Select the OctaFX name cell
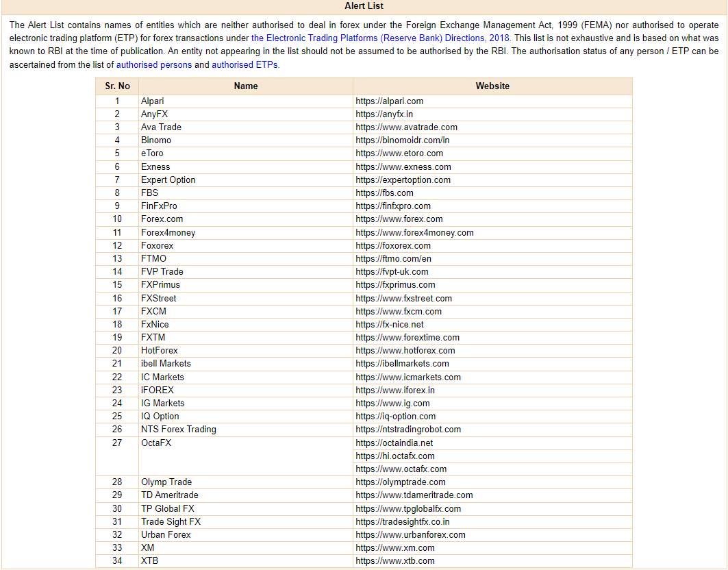This screenshot has height=570, width=728. coord(246,456)
